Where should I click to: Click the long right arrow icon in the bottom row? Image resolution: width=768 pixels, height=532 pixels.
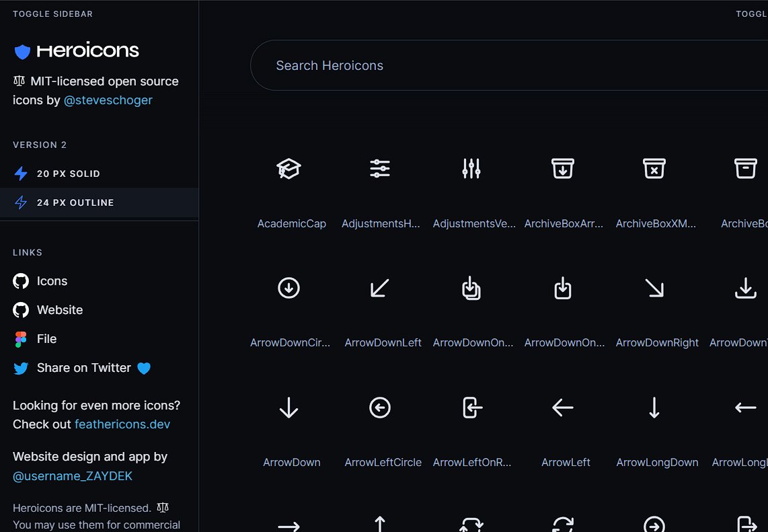click(x=289, y=527)
